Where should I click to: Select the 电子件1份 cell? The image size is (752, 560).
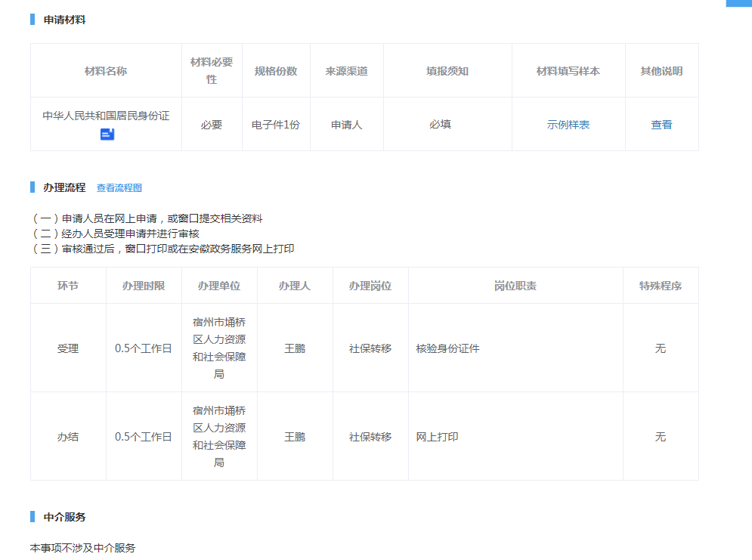tap(276, 125)
